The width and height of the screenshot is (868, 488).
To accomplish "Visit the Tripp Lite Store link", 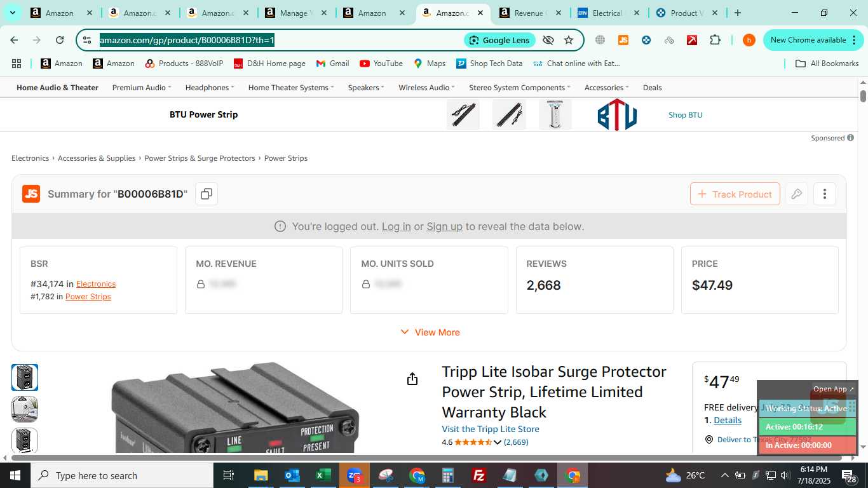I will (x=491, y=429).
